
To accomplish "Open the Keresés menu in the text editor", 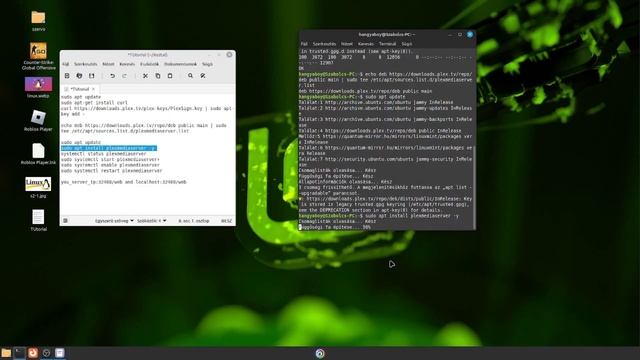I will coord(127,64).
